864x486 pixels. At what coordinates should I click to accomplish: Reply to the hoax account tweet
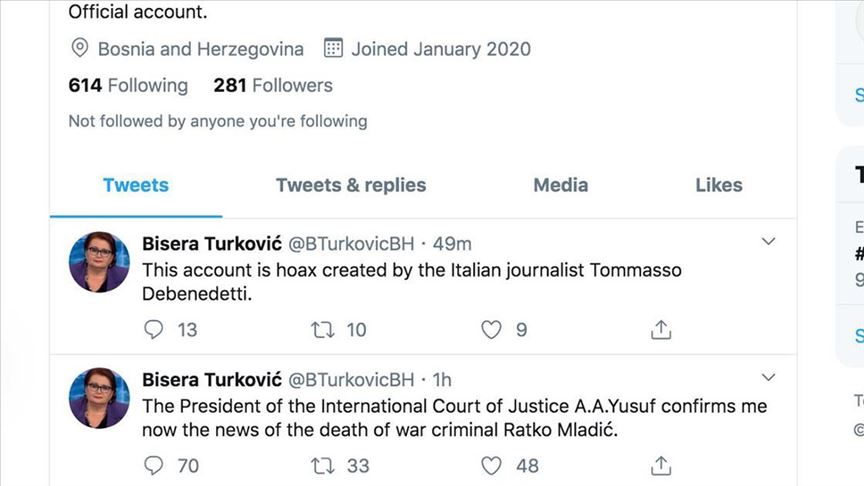pos(153,330)
